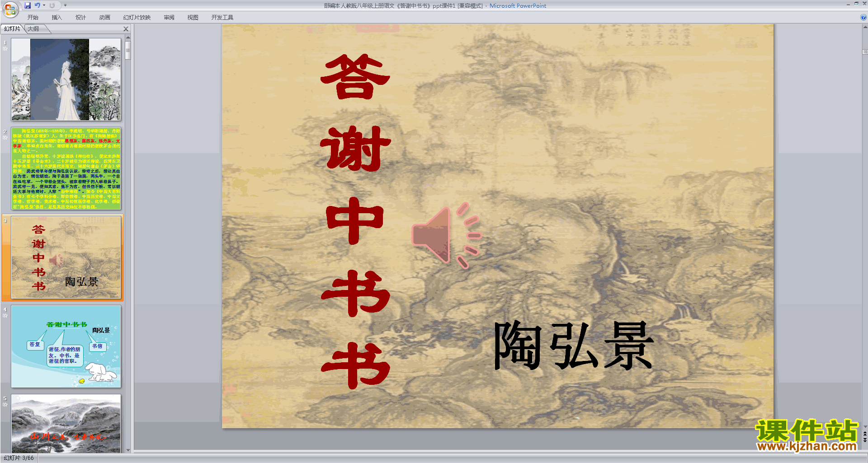Select the 中 character in title
Viewport: 868px width, 463px height.
(355, 220)
